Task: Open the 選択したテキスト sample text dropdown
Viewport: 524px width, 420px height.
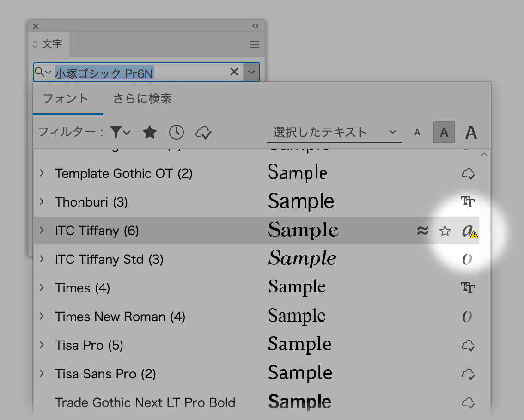Action: (334, 132)
